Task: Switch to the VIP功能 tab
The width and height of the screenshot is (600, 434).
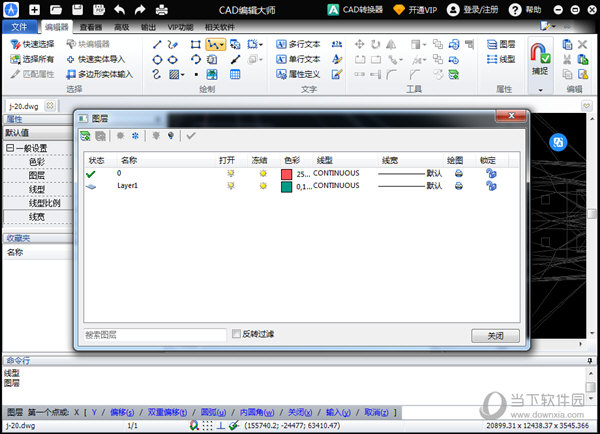Action: tap(180, 27)
